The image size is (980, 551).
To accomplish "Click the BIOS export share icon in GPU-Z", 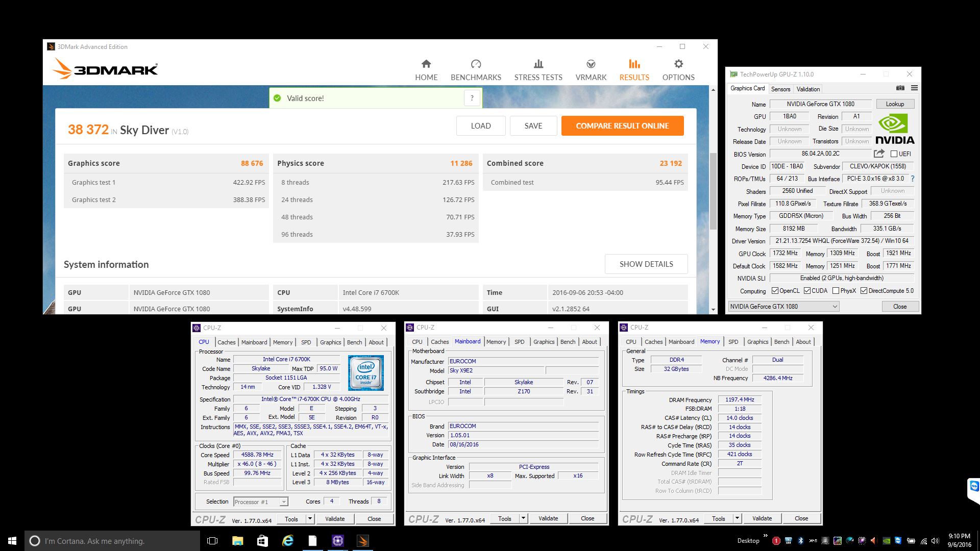I will (879, 154).
